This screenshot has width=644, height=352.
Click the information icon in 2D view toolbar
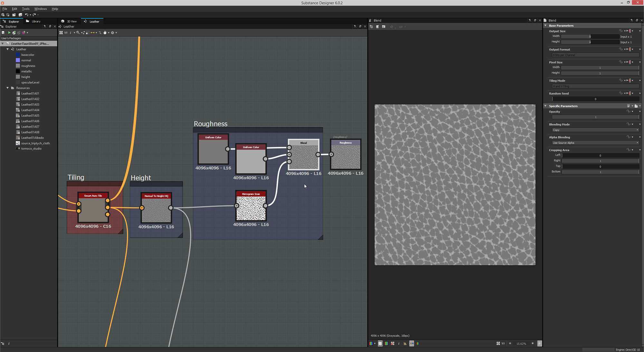coord(399,343)
